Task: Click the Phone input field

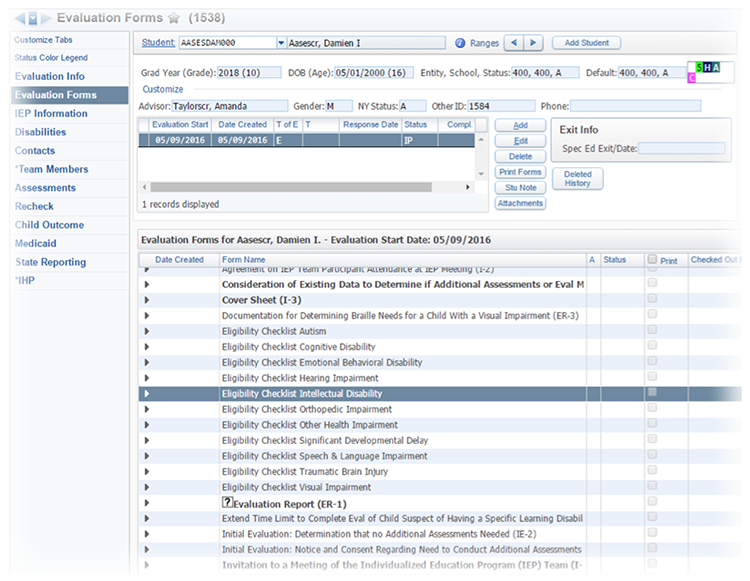Action: coord(636,106)
